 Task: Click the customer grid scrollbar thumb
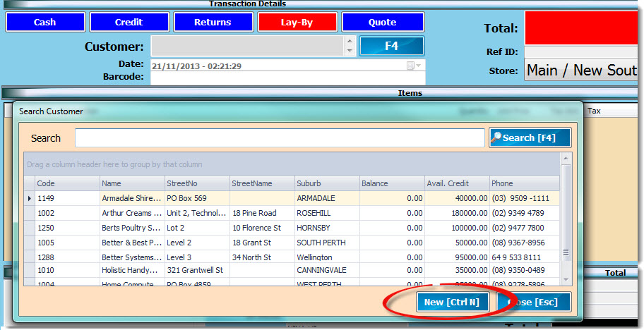coord(566,213)
